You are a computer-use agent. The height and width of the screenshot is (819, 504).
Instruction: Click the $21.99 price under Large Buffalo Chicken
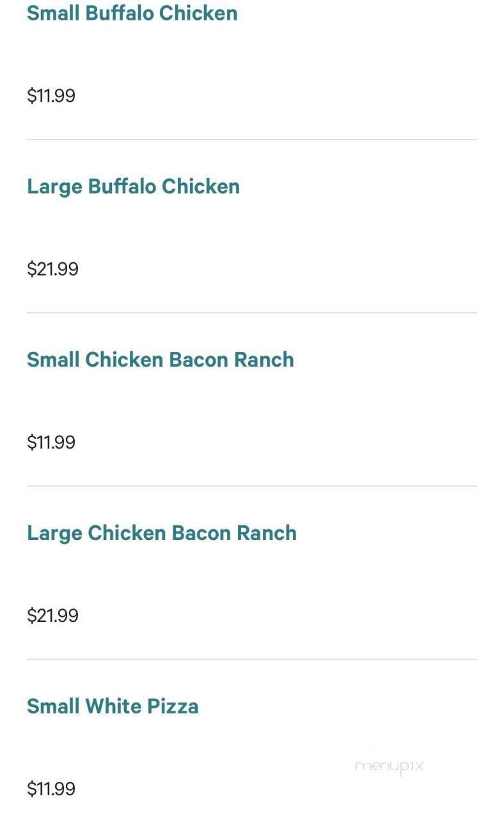(x=52, y=269)
